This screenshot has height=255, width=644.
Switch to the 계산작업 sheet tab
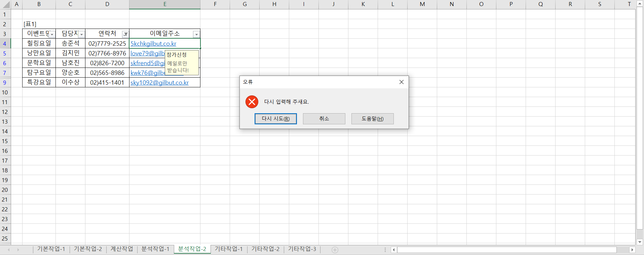point(122,249)
